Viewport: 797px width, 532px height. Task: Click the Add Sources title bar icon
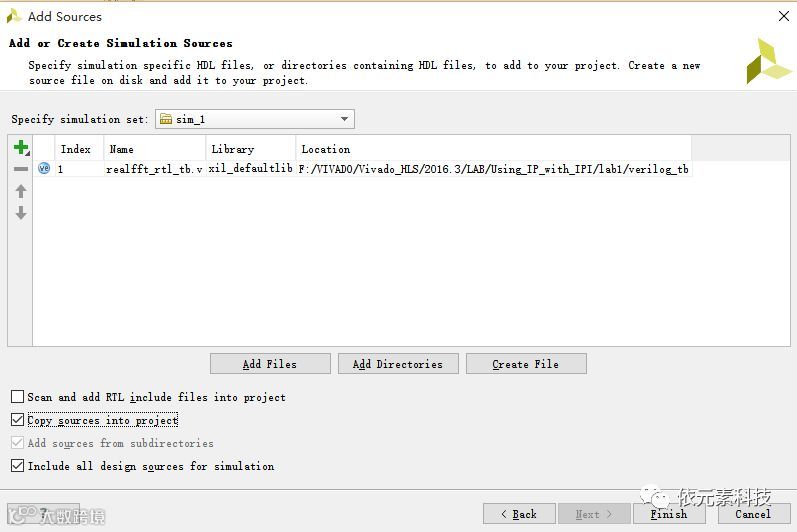(14, 16)
